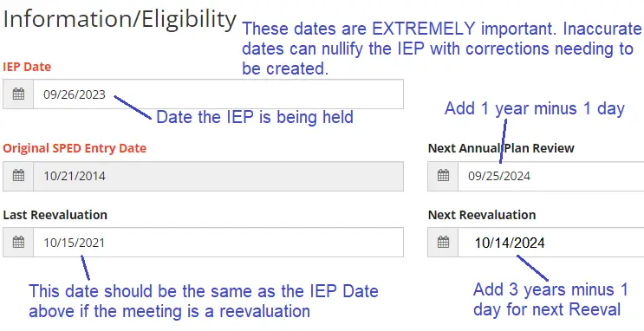The height and width of the screenshot is (331, 644).
Task: Click the red IEP Date label
Action: tap(27, 67)
